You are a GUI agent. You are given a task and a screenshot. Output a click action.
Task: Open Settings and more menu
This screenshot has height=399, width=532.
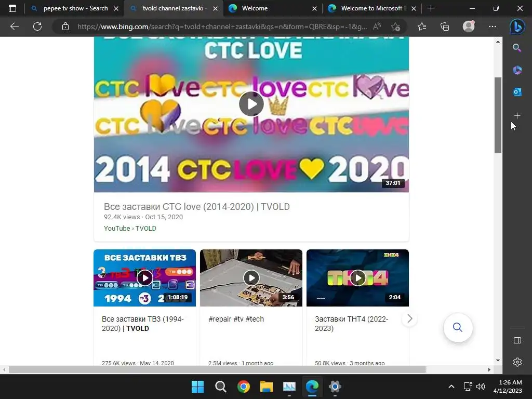(493, 26)
